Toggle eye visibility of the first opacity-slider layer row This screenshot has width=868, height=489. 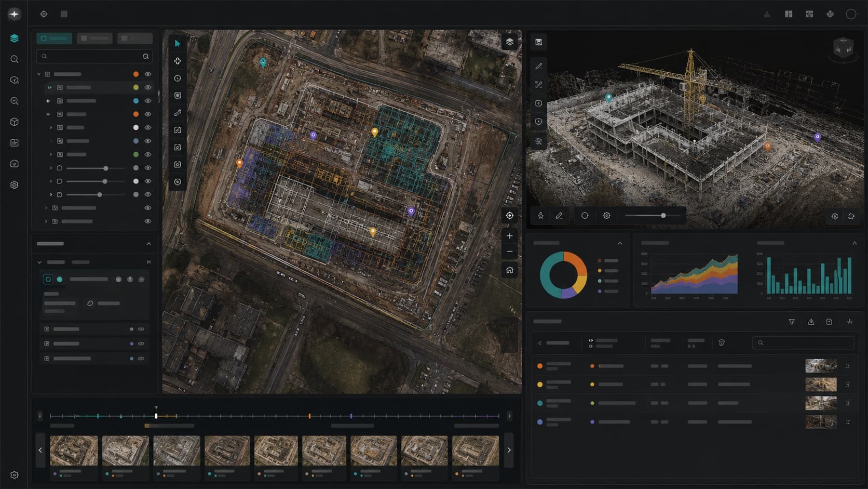(148, 168)
